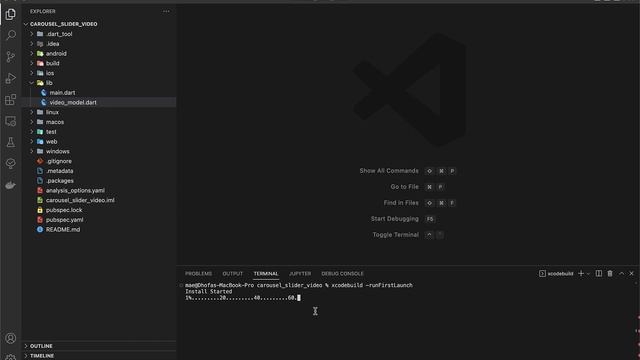Switch to the PROBLEMS tab

point(198,273)
